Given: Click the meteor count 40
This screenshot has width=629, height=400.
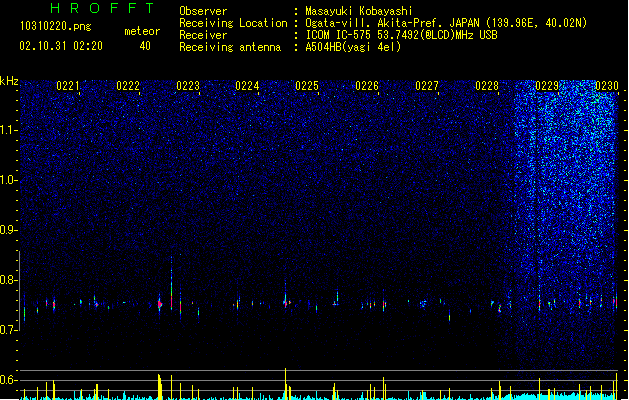Looking at the screenshot, I should [x=145, y=46].
